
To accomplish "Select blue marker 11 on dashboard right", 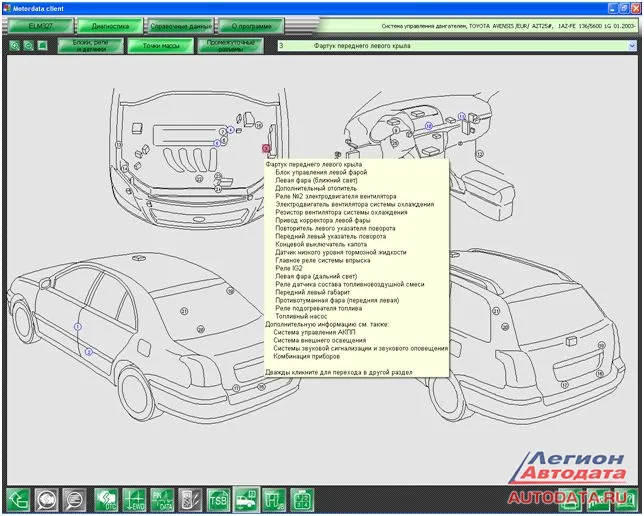I will click(462, 116).
